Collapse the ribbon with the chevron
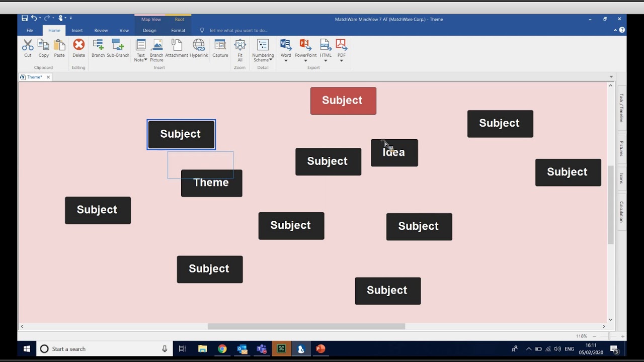This screenshot has width=644, height=362. [615, 30]
